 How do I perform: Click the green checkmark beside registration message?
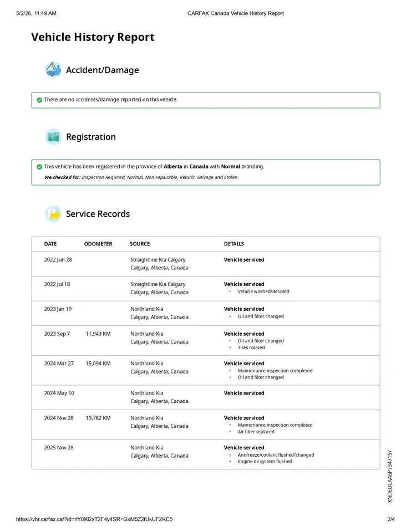coord(39,167)
